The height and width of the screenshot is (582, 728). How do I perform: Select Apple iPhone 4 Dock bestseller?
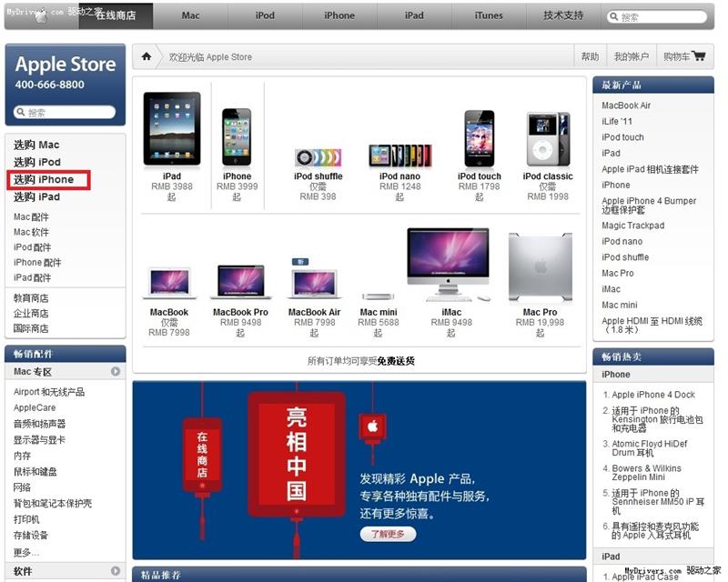pos(653,395)
